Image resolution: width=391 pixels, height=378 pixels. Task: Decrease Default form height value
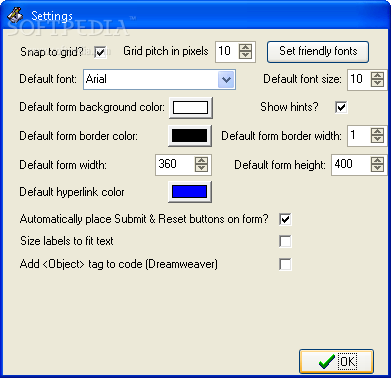point(377,168)
